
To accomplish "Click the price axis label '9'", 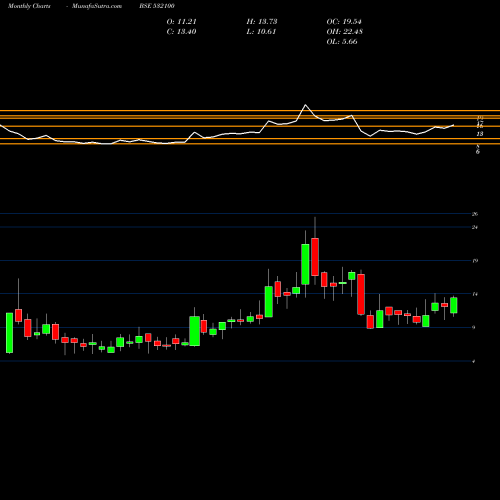I will [x=474, y=327].
